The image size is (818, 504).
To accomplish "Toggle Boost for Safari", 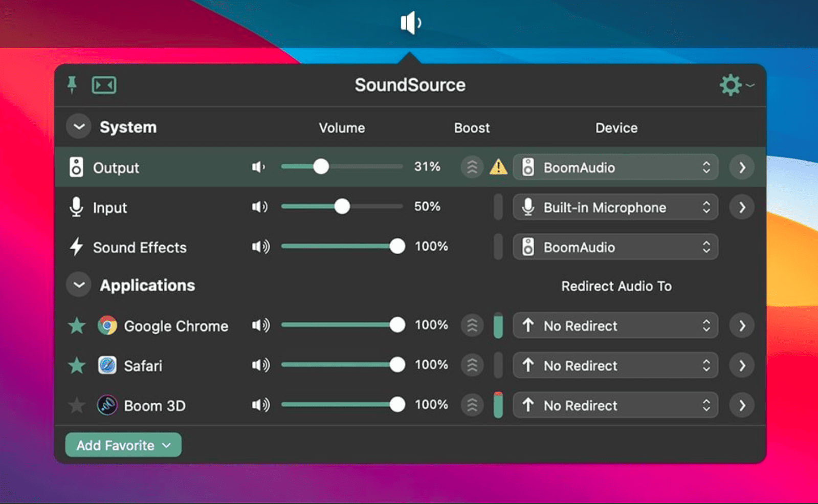I will click(472, 365).
